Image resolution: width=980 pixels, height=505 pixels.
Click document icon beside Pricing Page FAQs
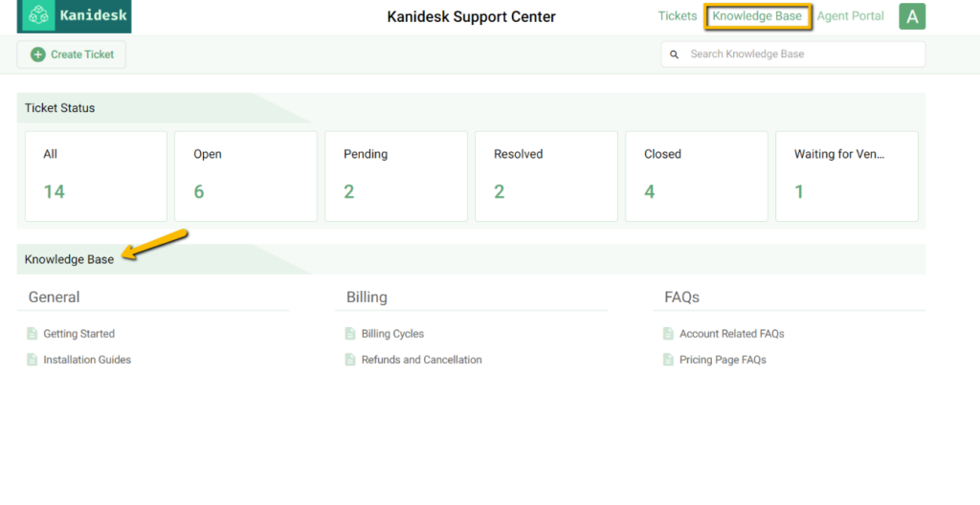(669, 360)
